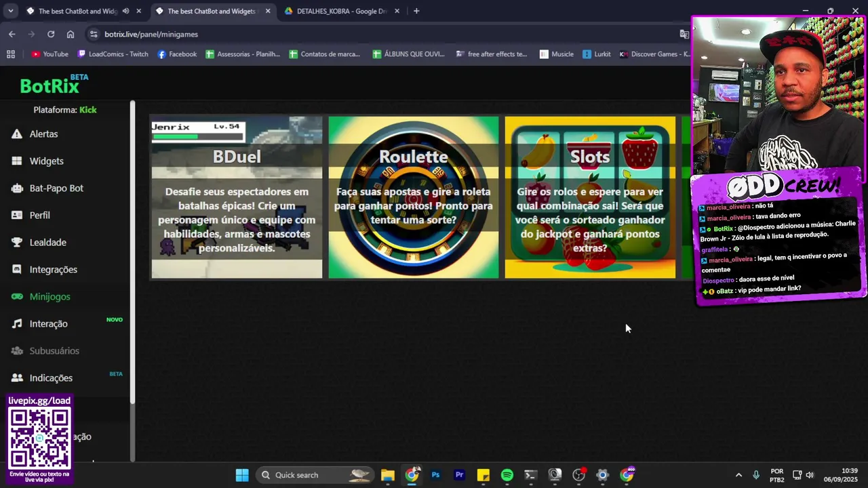868x488 pixels.
Task: Click the Kick platform label
Action: pos(88,110)
